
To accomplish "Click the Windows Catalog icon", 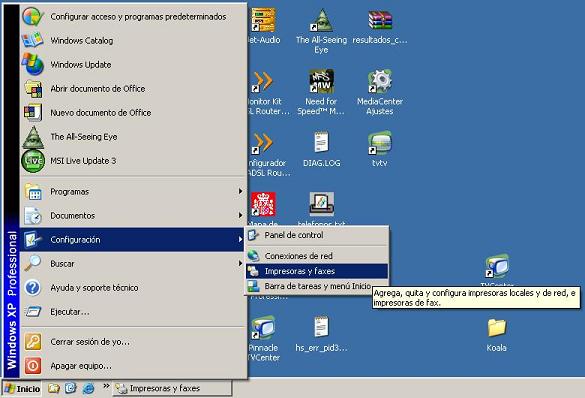I will pyautogui.click(x=33, y=40).
